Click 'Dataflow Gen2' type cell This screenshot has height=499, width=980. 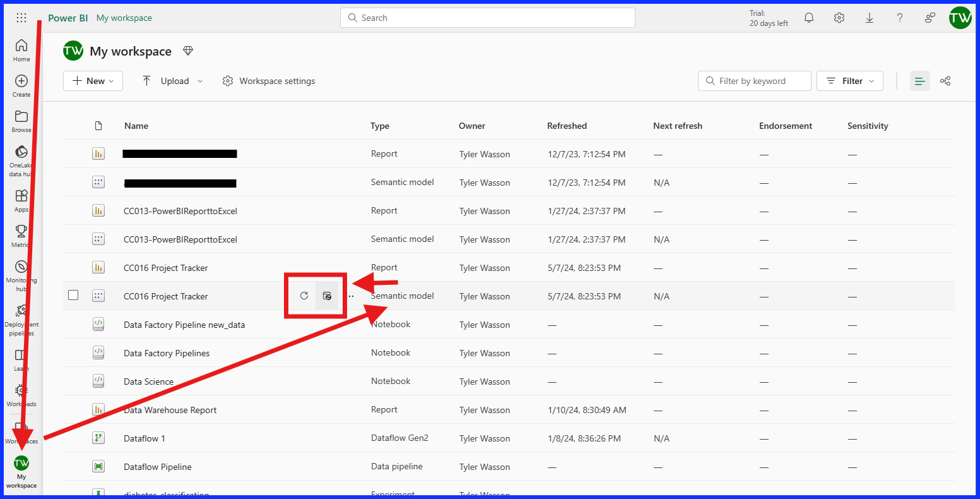(399, 438)
